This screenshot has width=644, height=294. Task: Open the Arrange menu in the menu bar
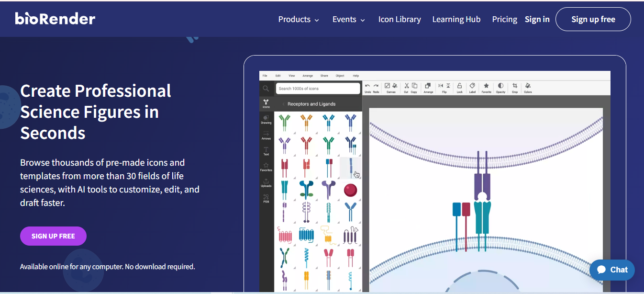308,76
